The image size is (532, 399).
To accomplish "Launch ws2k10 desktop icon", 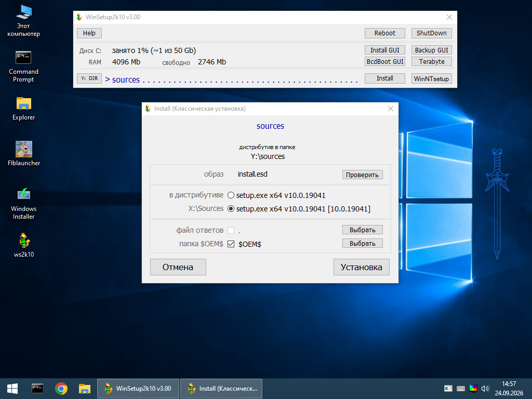I will (x=24, y=245).
